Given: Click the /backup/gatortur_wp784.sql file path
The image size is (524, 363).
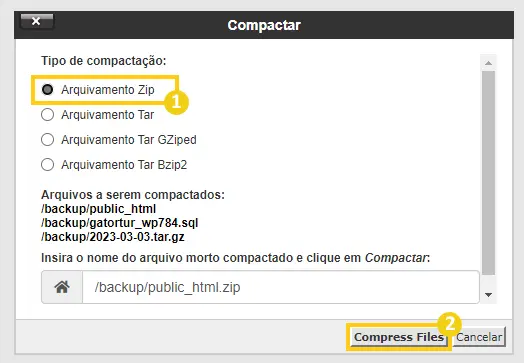Looking at the screenshot, I should (120, 223).
